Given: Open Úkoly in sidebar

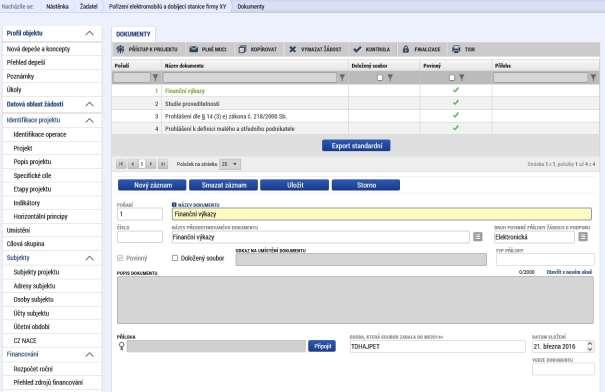Looking at the screenshot, I should [14, 90].
